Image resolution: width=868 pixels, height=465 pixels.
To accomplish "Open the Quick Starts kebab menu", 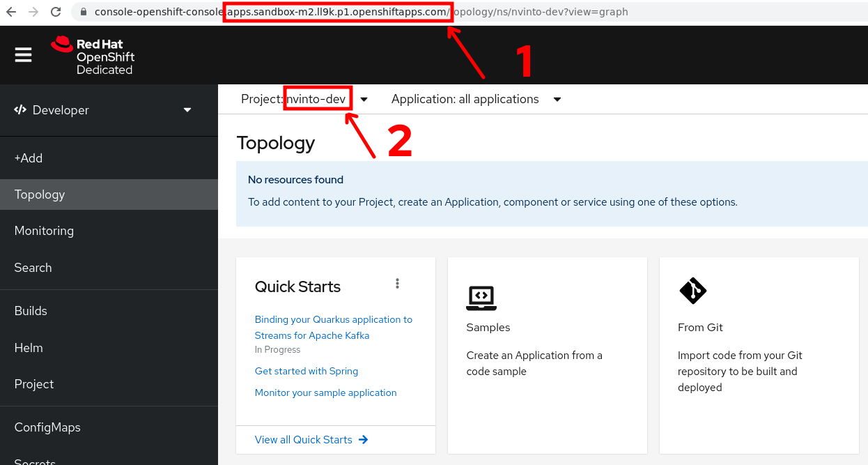I will 397,283.
